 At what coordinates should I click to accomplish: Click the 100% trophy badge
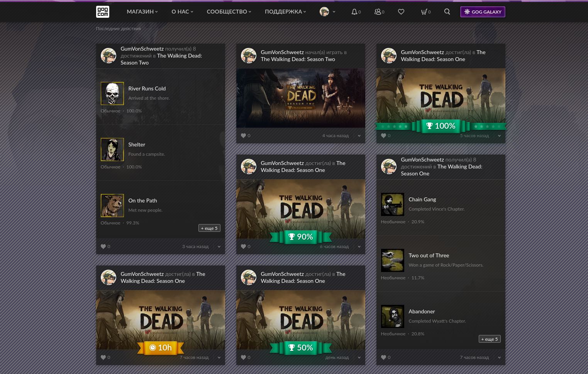tap(441, 126)
